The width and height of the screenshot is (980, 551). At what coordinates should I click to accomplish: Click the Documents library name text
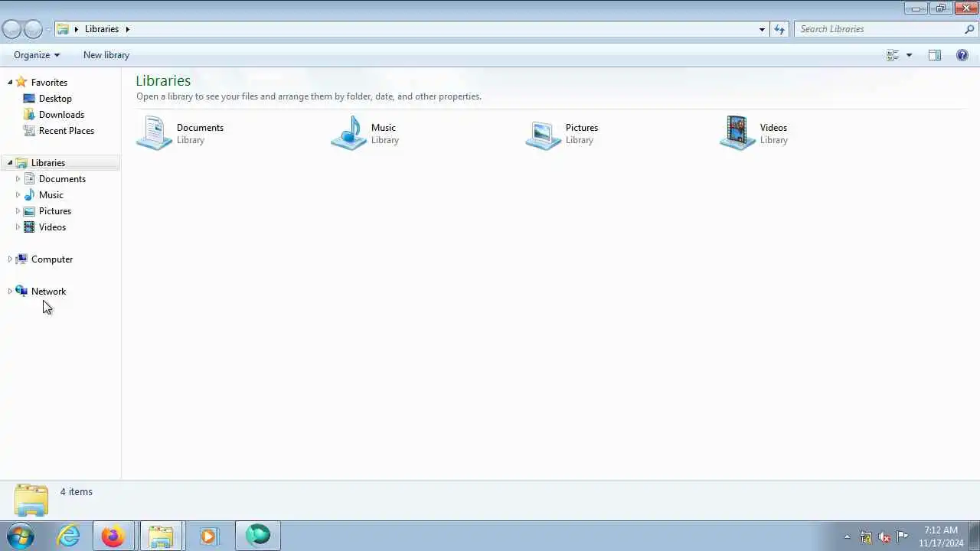(200, 127)
